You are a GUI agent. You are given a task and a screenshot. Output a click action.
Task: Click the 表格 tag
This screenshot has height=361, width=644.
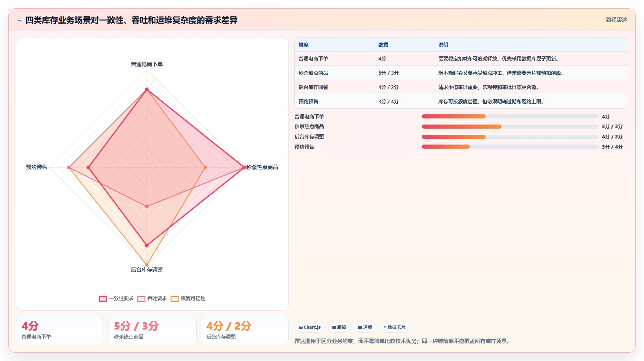pos(339,327)
